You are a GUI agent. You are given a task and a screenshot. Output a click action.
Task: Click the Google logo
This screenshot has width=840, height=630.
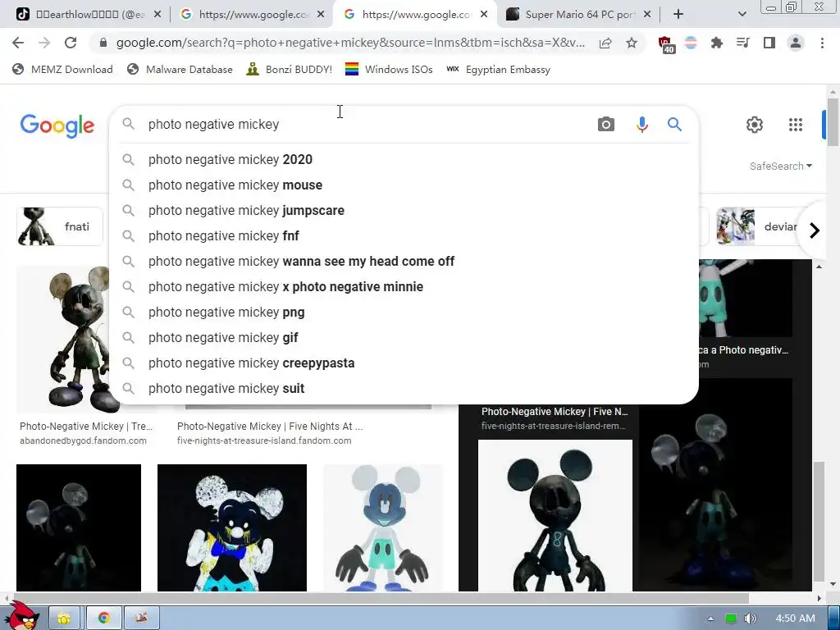click(57, 126)
